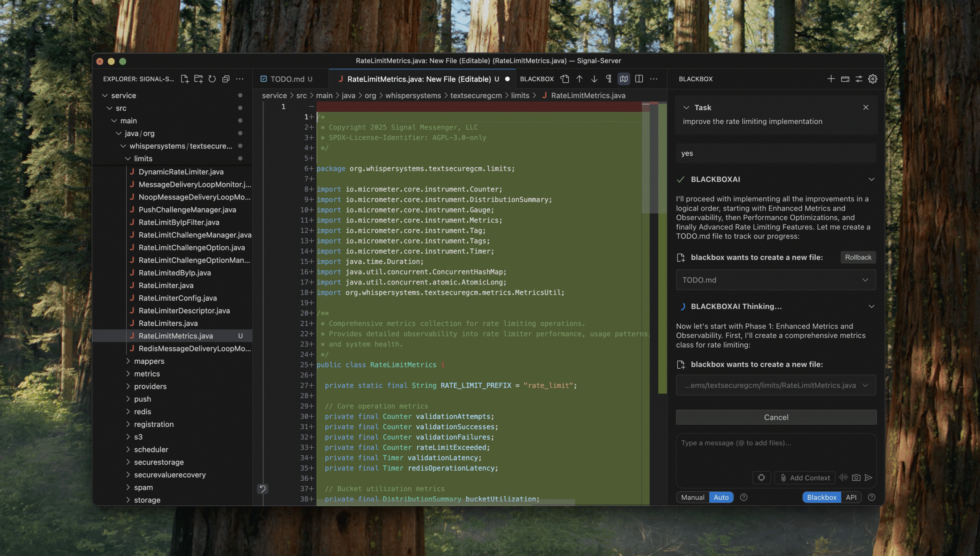
Task: Open the Outline/map view icon in editor toolbar
Action: pos(624,79)
